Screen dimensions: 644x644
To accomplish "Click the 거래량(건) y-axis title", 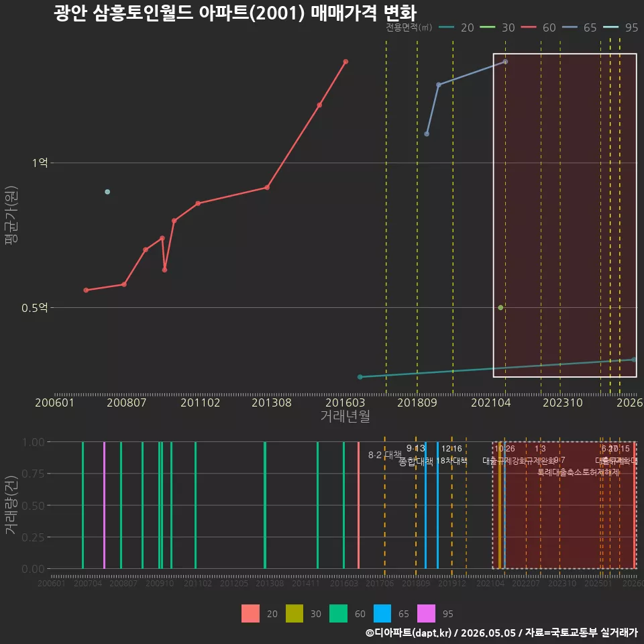I will tap(11, 505).
